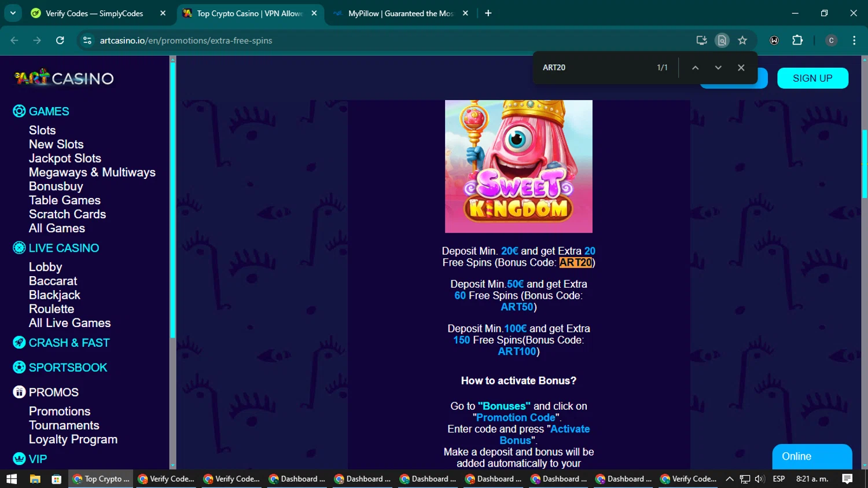Click the ART100 bonus code text
Image resolution: width=868 pixels, height=488 pixels.
(x=517, y=351)
